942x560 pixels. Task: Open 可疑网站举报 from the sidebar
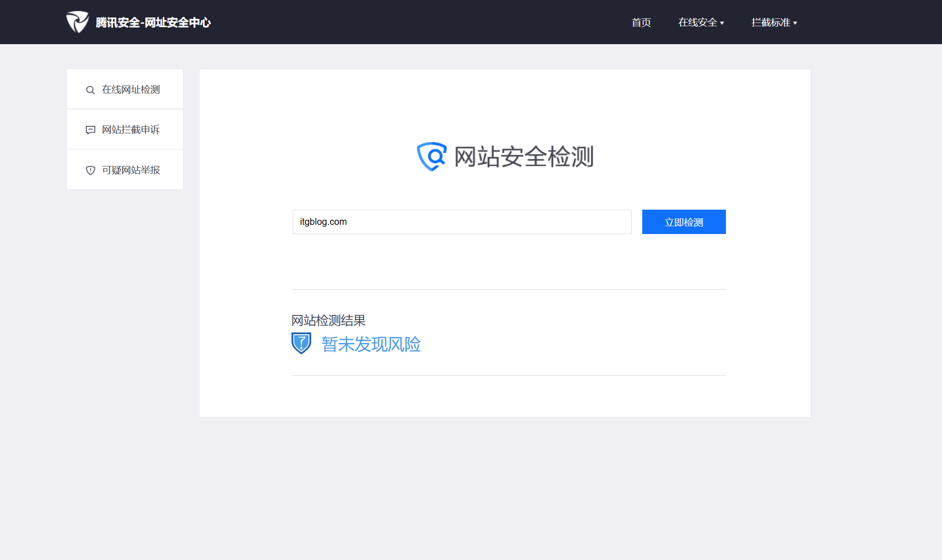131,170
